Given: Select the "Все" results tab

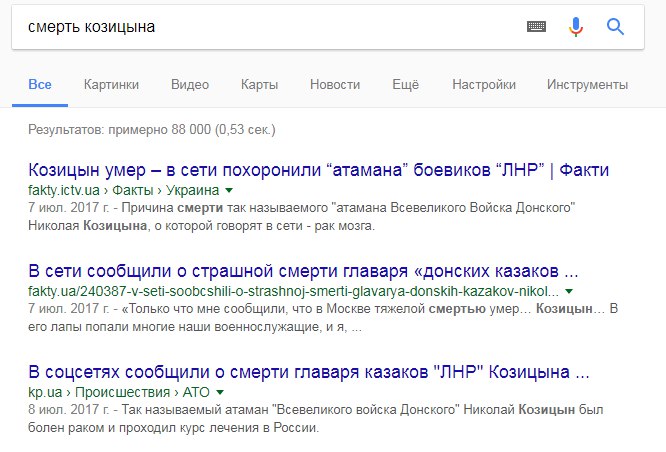Looking at the screenshot, I should (x=40, y=85).
